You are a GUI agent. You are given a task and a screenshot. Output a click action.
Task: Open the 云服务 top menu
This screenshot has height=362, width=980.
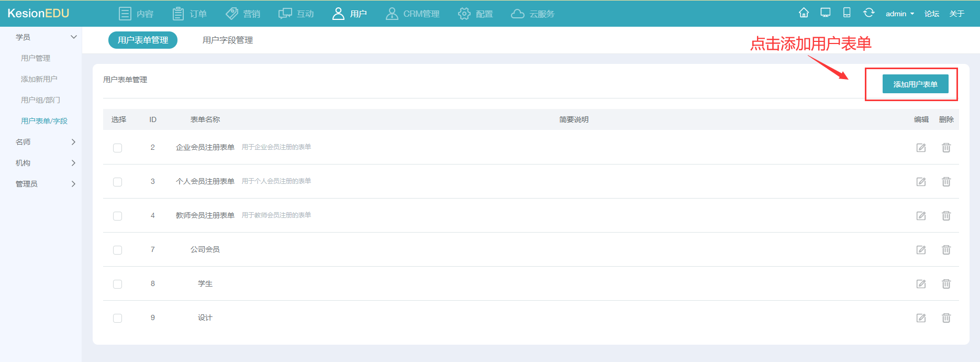point(532,14)
